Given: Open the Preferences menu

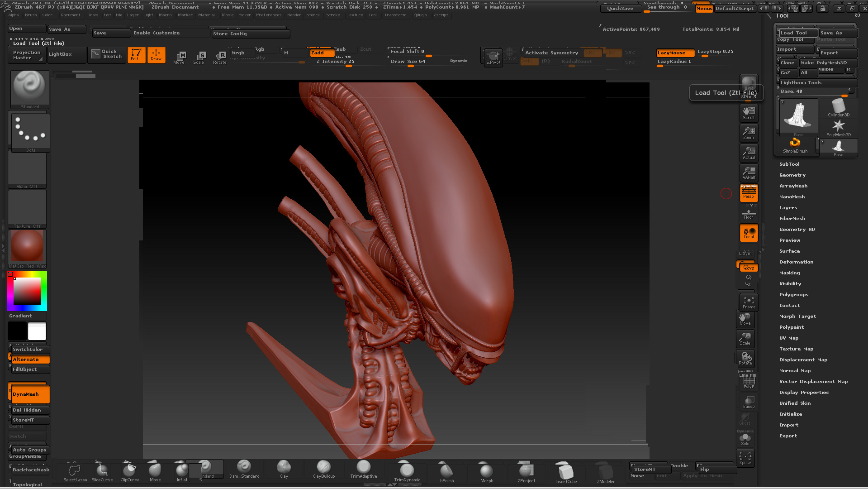Looking at the screenshot, I should [269, 15].
